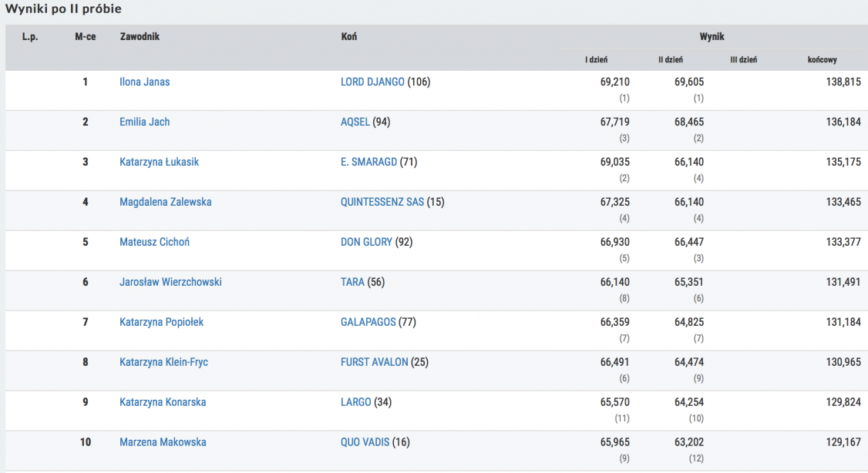Select Magdalena Zalewska rider link
Screen dimensions: 868x473
[166, 202]
